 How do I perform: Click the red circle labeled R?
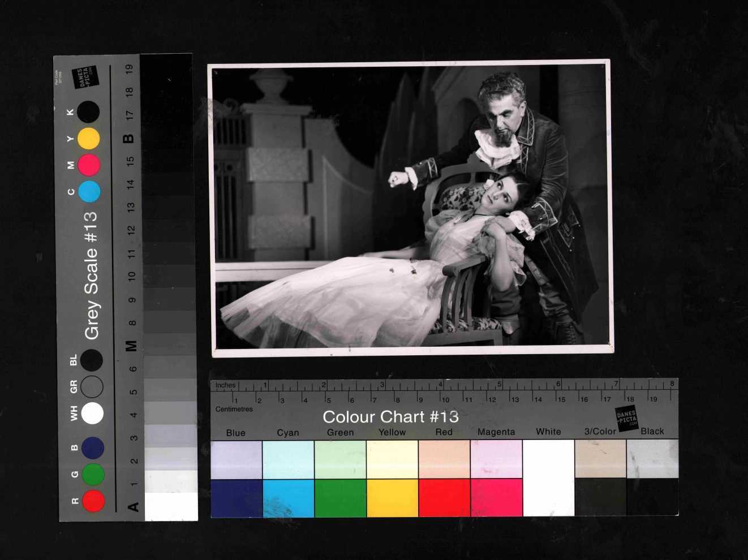(93, 501)
